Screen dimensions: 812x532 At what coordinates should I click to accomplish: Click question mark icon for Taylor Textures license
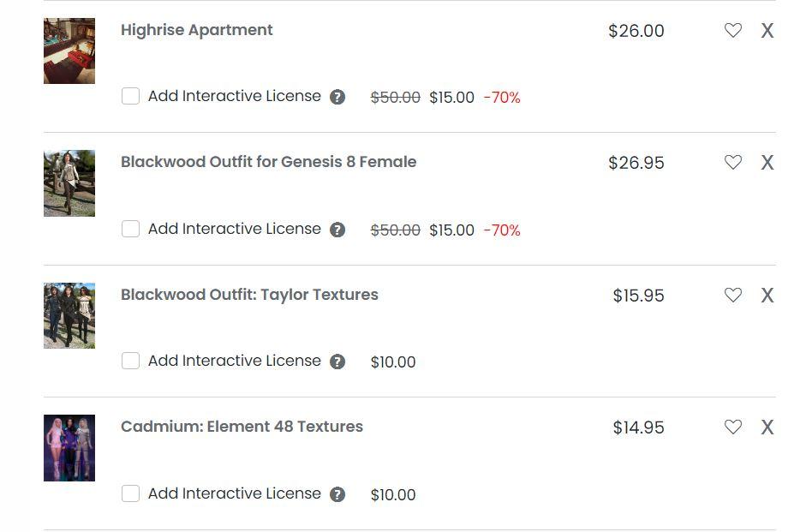coord(337,362)
